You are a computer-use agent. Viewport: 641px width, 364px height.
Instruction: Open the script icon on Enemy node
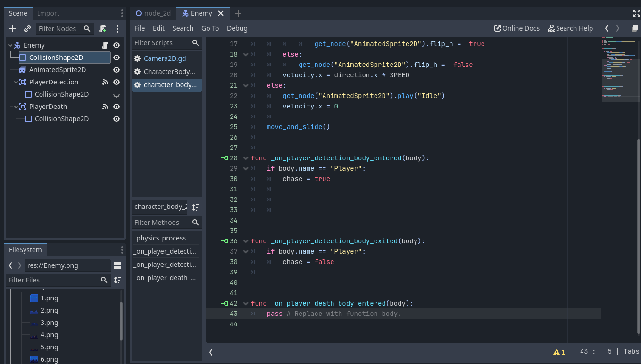(106, 45)
